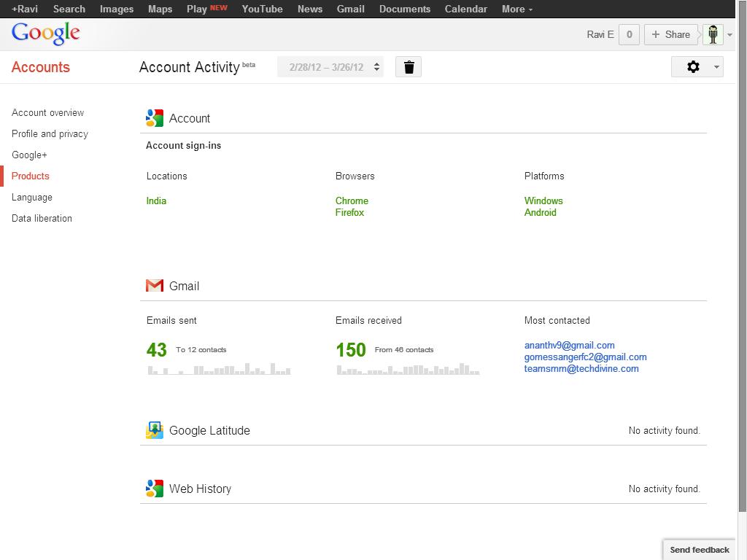Open the ananthv9@gmail.com contact link

tap(569, 345)
